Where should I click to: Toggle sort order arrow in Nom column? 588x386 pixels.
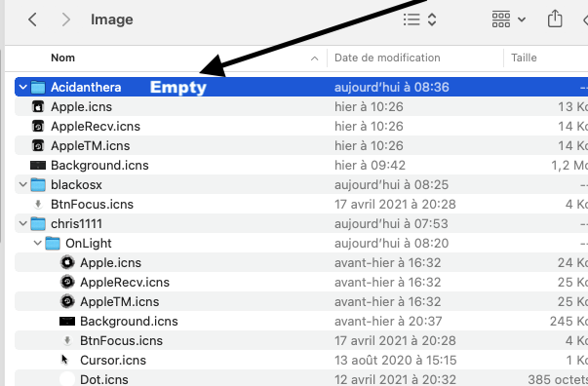click(315, 58)
